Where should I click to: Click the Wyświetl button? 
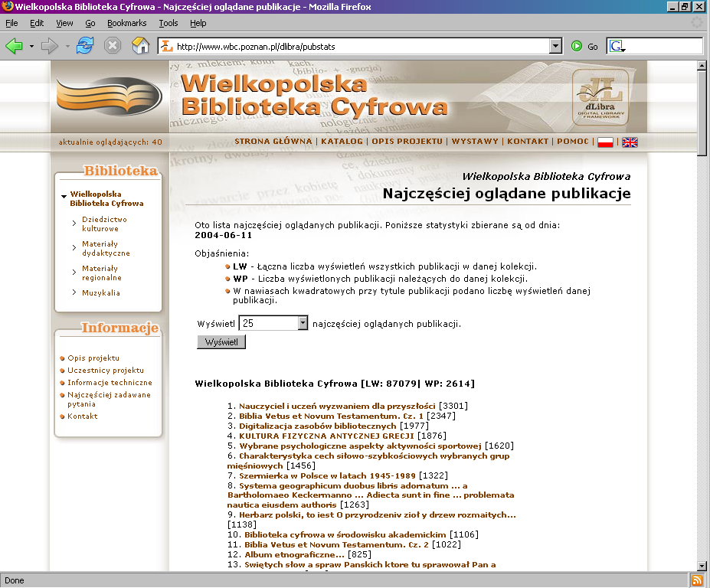[x=221, y=342]
